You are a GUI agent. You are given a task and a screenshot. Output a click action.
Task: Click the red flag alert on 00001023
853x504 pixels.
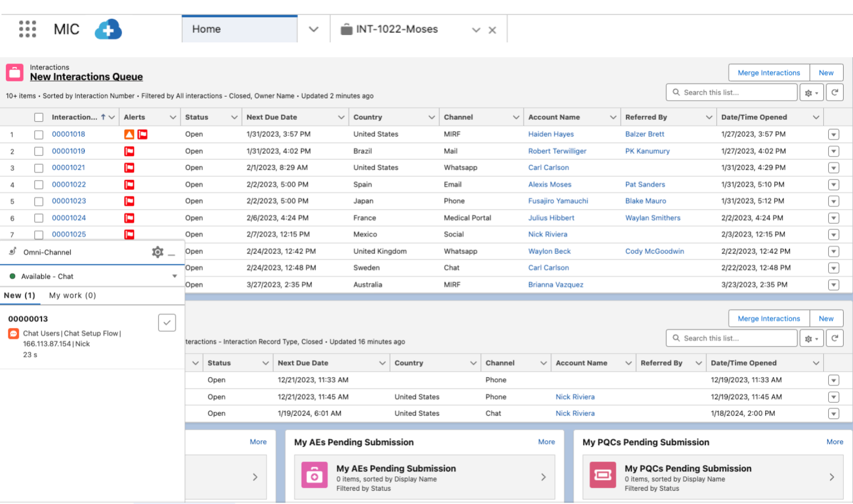click(x=129, y=201)
